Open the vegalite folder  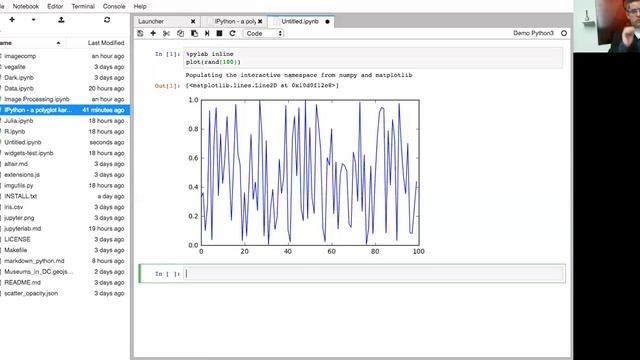tap(65, 67)
